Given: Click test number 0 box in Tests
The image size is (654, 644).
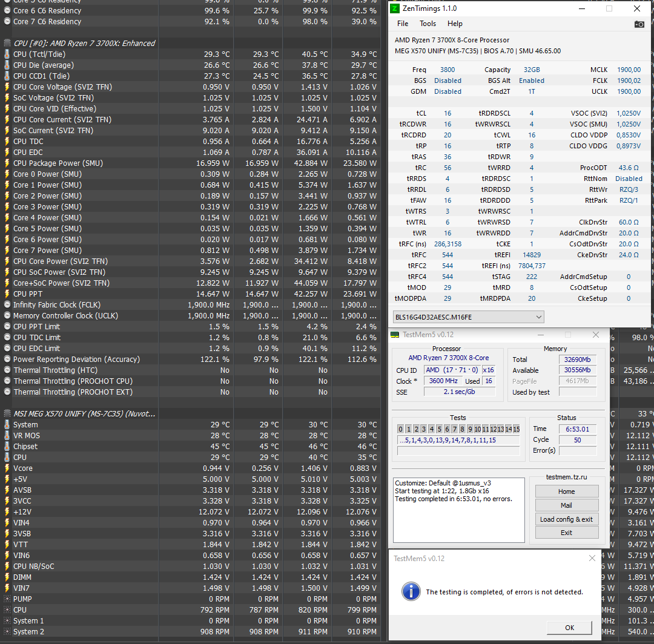Looking at the screenshot, I should (x=400, y=429).
